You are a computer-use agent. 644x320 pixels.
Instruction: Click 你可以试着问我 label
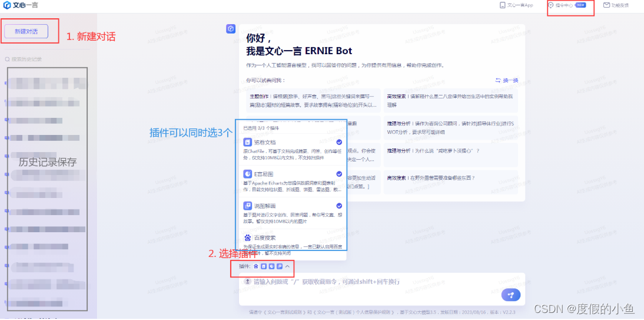[x=265, y=80]
